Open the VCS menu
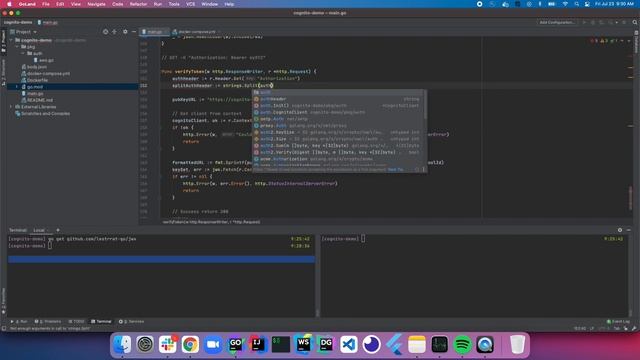 point(190,4)
